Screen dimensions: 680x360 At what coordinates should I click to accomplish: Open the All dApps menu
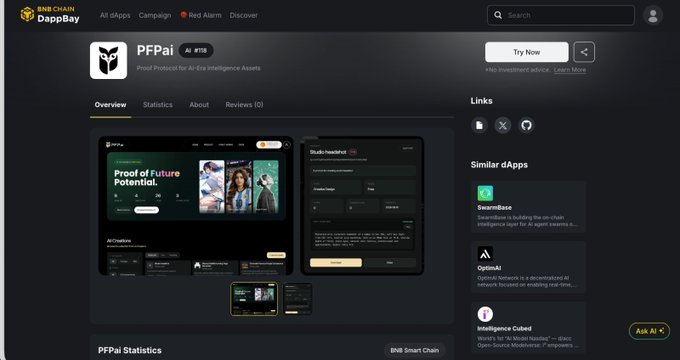[115, 15]
